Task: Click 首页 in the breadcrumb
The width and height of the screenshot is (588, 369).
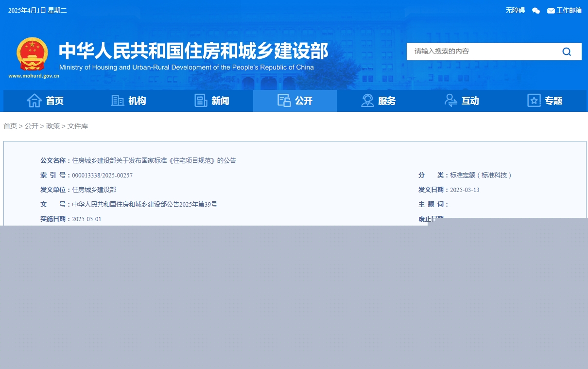Action: (10, 126)
